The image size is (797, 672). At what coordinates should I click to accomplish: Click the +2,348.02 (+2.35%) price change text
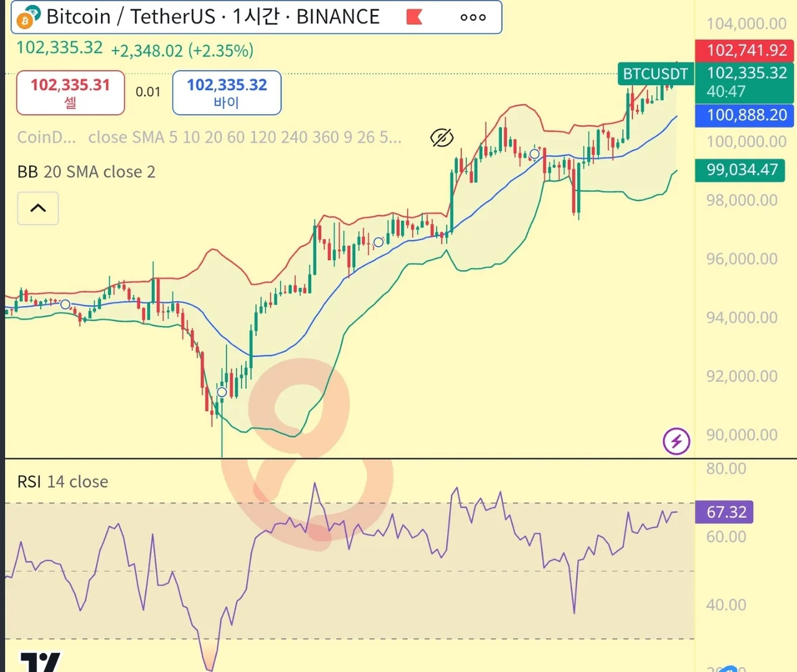coord(182,50)
